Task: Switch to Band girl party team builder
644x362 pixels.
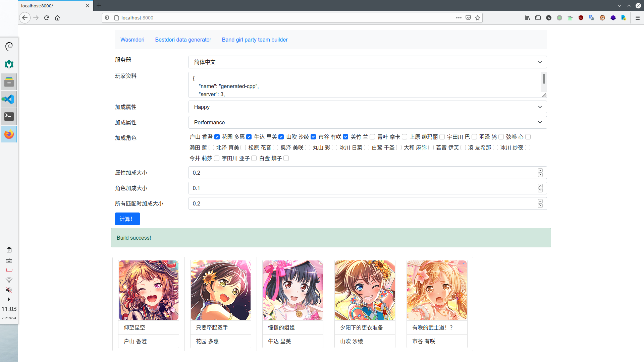Action: click(x=255, y=40)
